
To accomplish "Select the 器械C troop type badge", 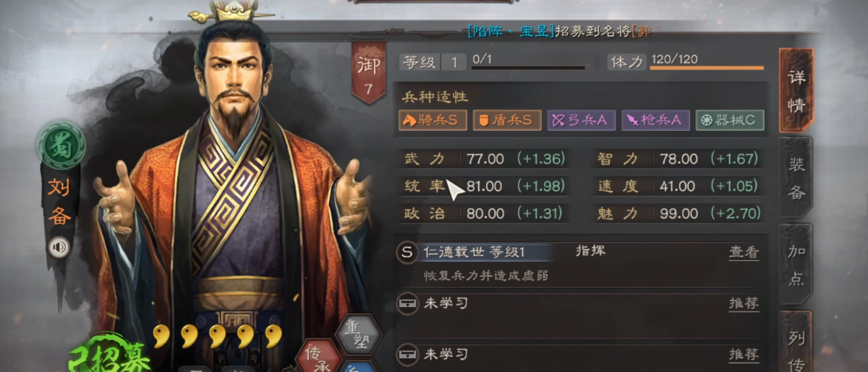I will [x=730, y=120].
